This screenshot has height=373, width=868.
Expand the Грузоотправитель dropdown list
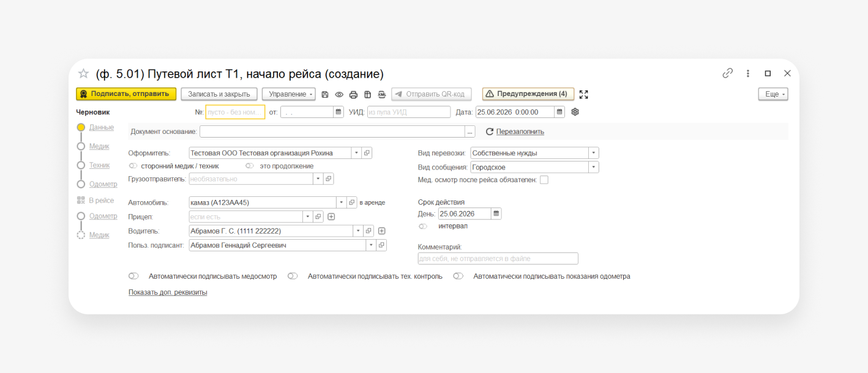point(318,179)
